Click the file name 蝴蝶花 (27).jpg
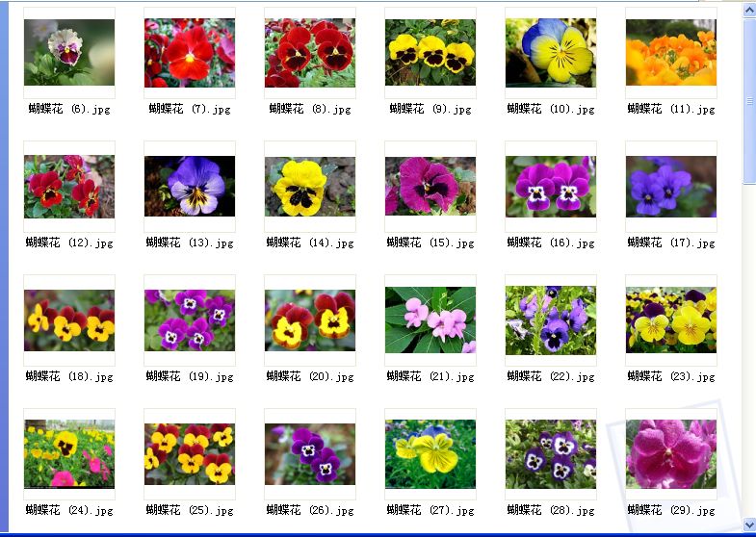756x537 pixels. 430,510
